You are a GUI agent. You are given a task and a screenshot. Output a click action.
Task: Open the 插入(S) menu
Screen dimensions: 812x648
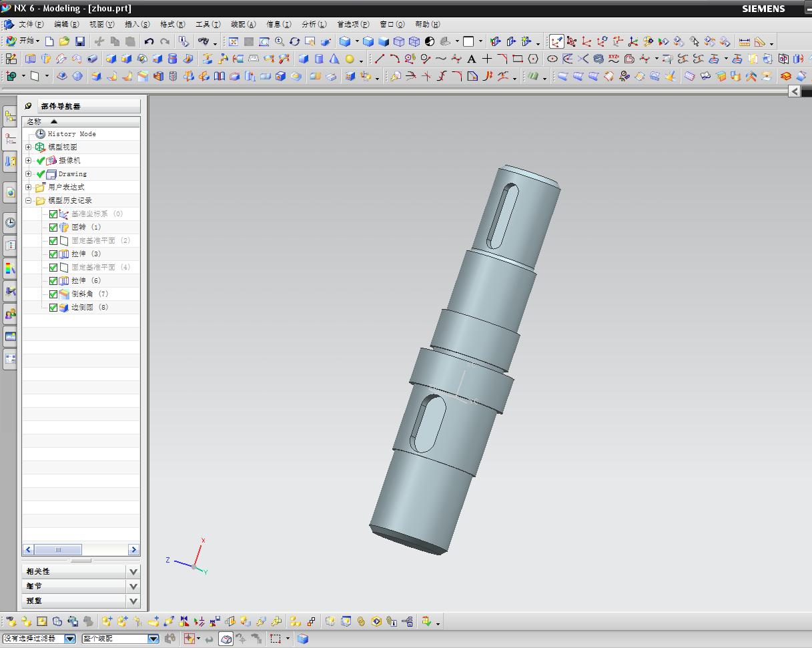137,24
